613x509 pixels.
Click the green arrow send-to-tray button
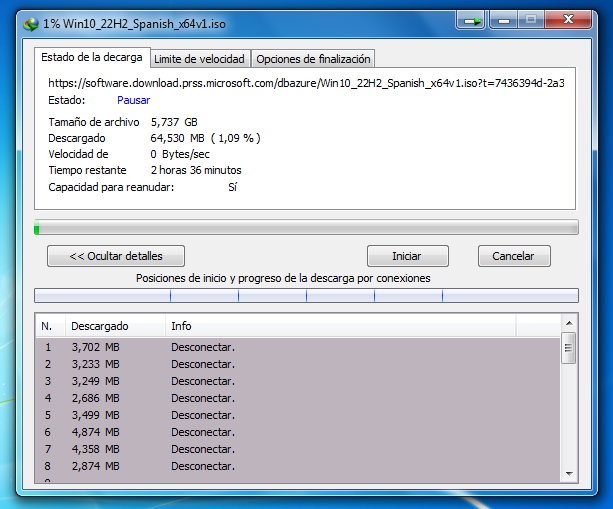[x=471, y=20]
